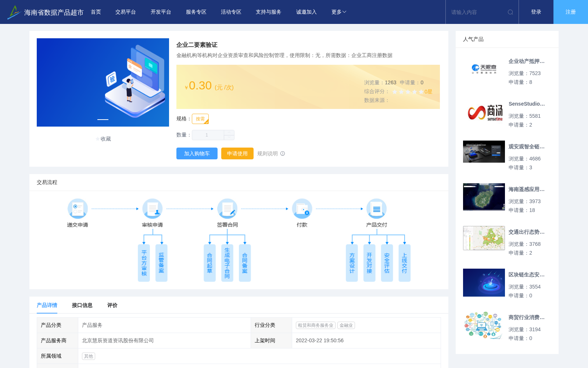Viewport: 588px width, 368px height.
Task: Open 交易平台 in the navigation
Action: click(126, 12)
